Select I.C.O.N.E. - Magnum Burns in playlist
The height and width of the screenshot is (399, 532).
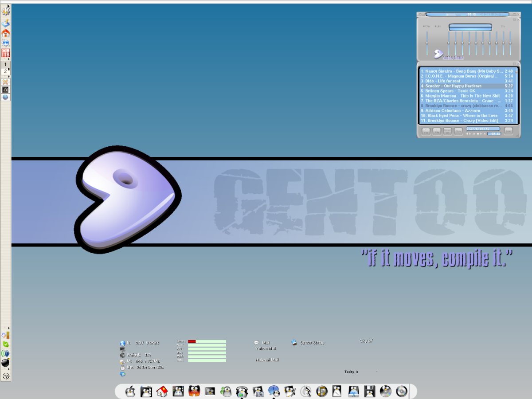[467, 76]
